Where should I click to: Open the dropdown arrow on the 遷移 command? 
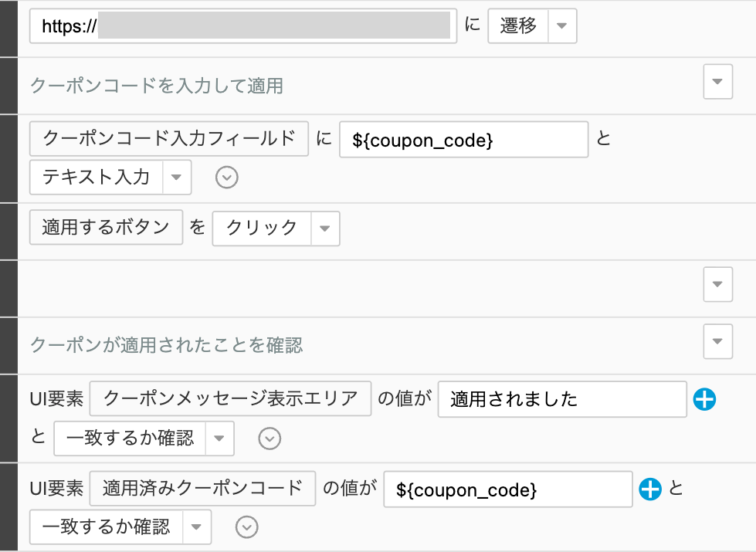coord(563,25)
